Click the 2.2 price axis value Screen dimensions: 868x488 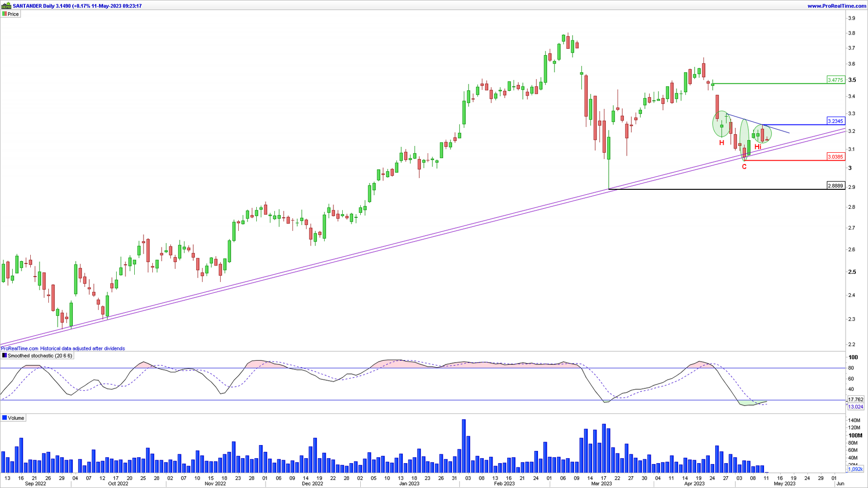[x=851, y=344]
